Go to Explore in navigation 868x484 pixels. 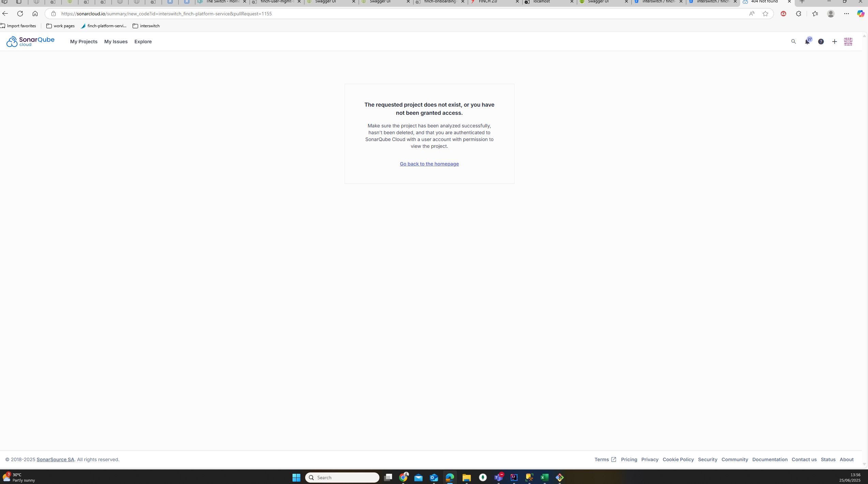(143, 42)
